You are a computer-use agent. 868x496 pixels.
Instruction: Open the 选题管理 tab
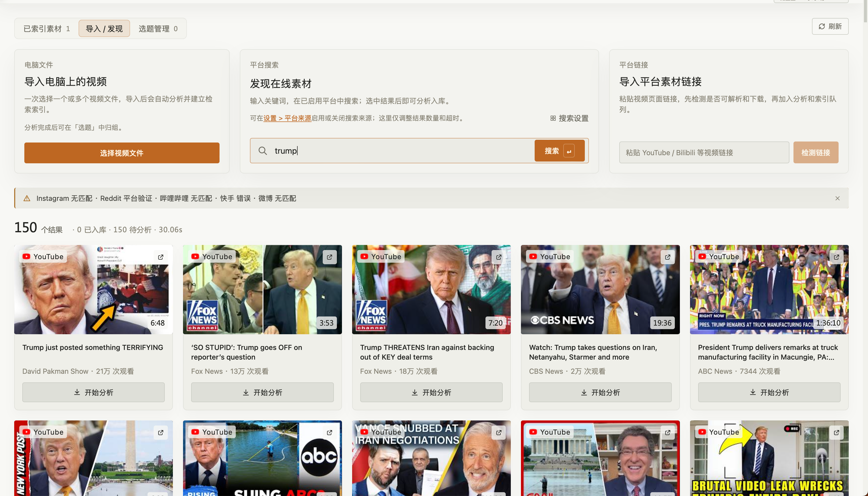pyautogui.click(x=158, y=29)
